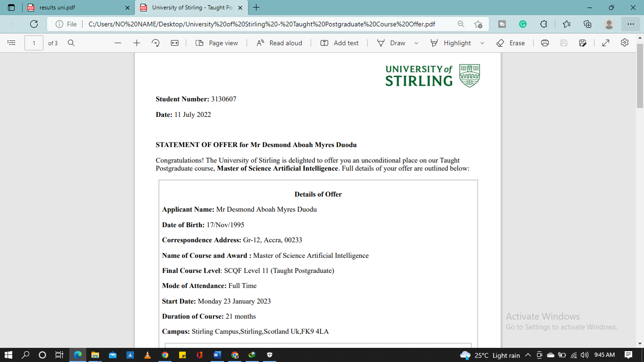Open Microsoft Word from the taskbar
644x362 pixels.
[217, 355]
